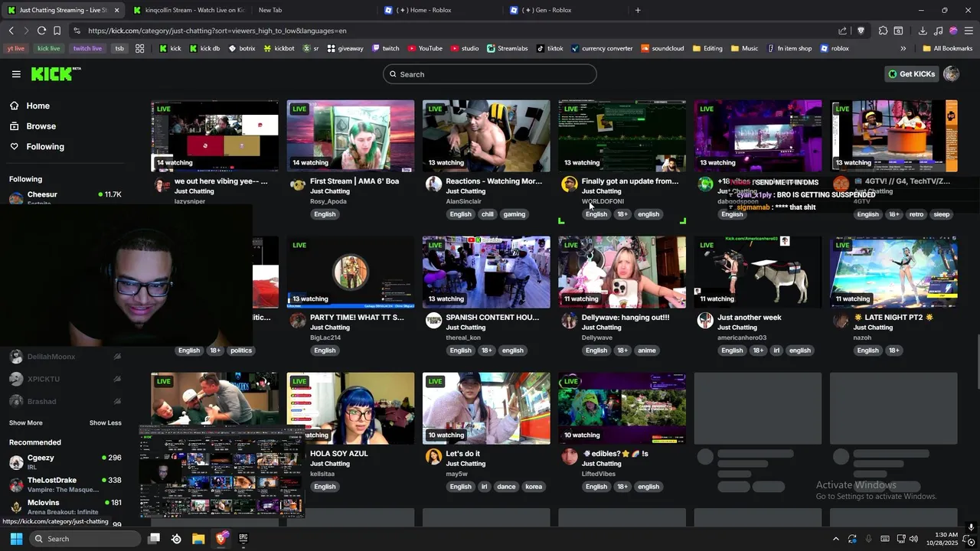980x551 pixels.
Task: Open the kickbot bookmark
Action: (x=279, y=48)
